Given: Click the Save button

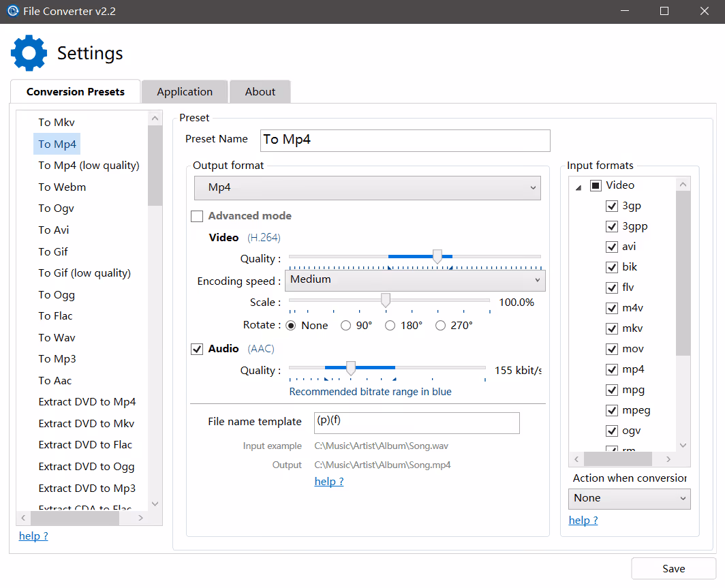Looking at the screenshot, I should (x=673, y=569).
